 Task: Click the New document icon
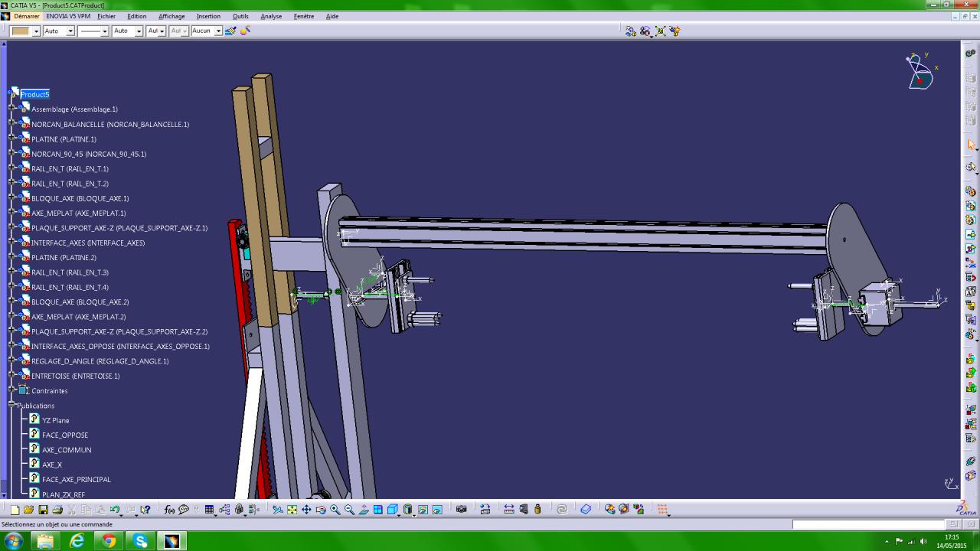15,510
